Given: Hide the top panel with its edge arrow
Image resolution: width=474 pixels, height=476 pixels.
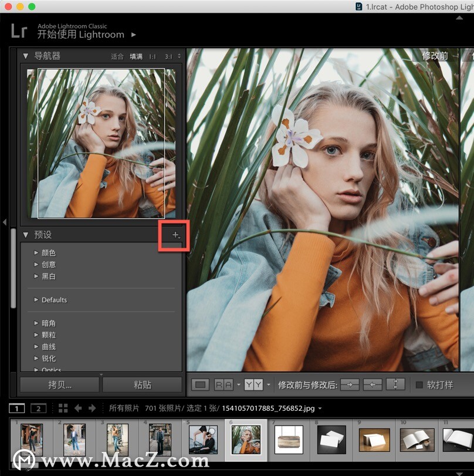Looking at the screenshot, I should click(459, 18).
